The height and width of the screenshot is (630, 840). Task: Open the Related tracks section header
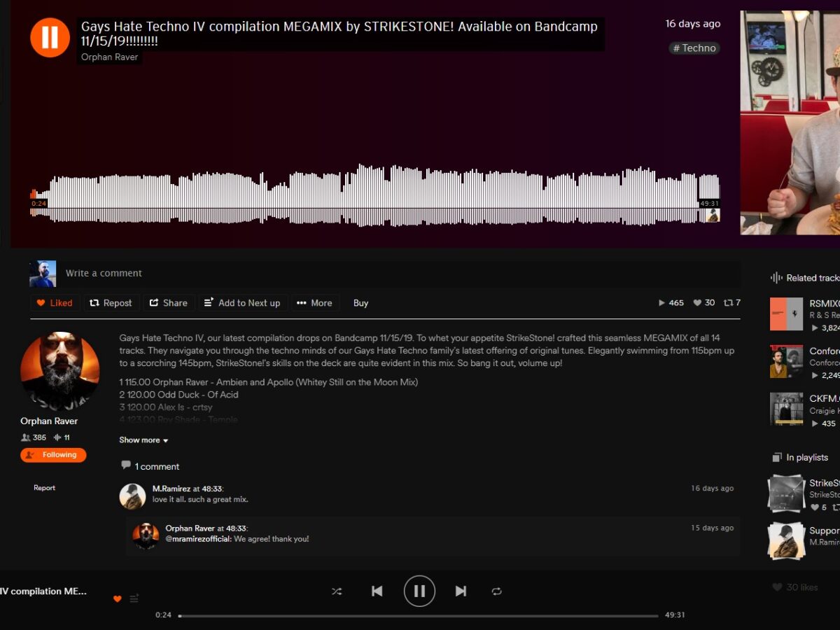804,278
